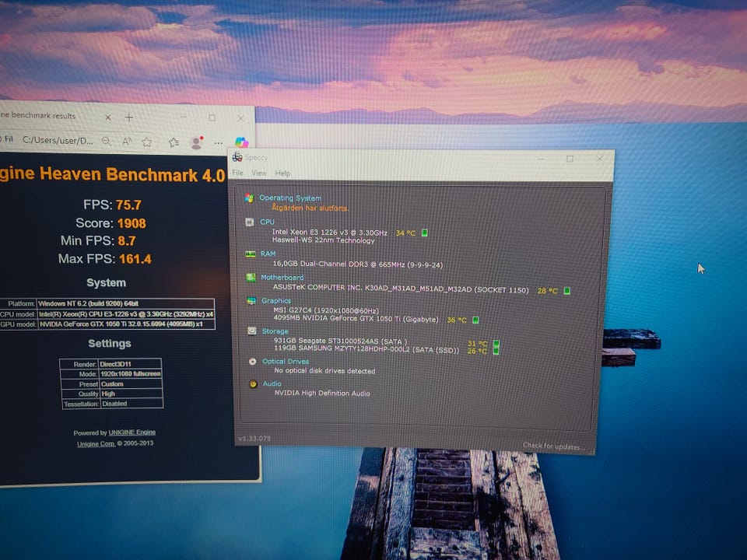Click Check for updates in Speccy

553,446
